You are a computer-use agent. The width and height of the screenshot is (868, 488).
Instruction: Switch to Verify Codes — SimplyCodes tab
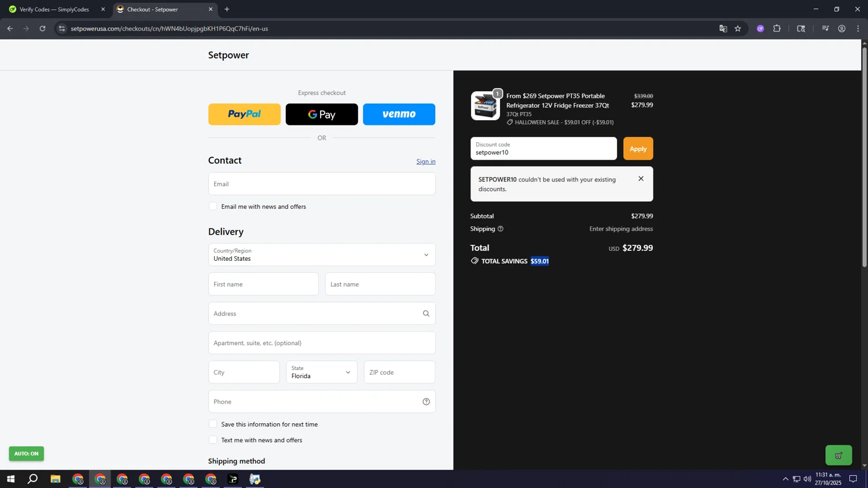pos(54,9)
